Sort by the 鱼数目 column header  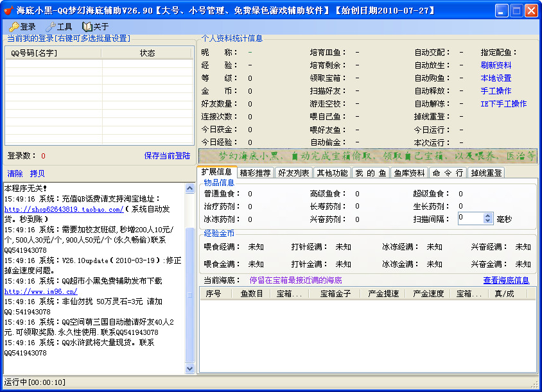[252, 294]
